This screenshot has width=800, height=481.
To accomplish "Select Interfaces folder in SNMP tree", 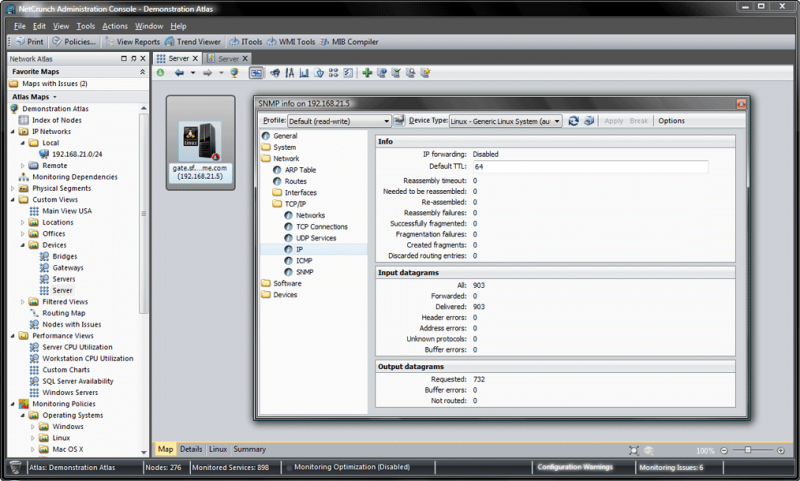I will click(301, 192).
